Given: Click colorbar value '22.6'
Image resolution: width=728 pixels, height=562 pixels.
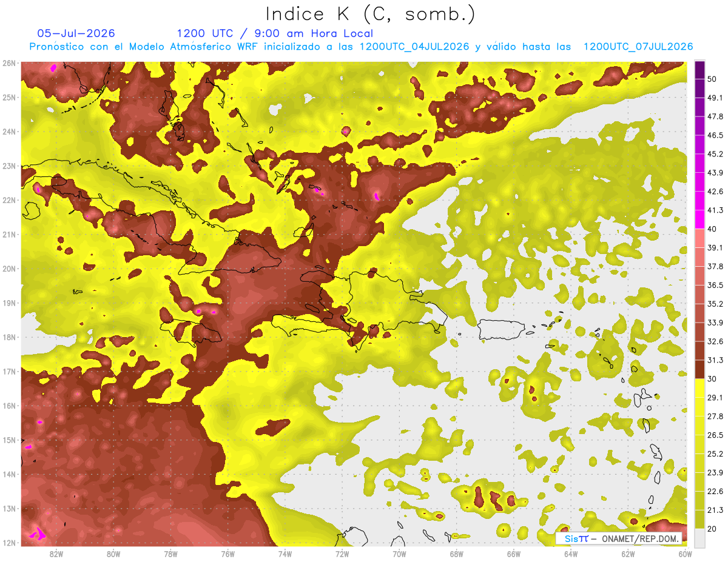Looking at the screenshot, I should [715, 491].
